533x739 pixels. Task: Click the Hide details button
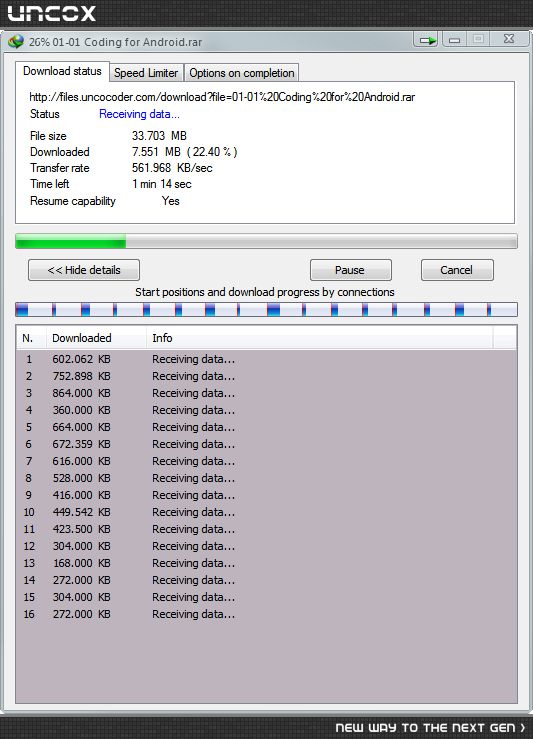coord(84,270)
